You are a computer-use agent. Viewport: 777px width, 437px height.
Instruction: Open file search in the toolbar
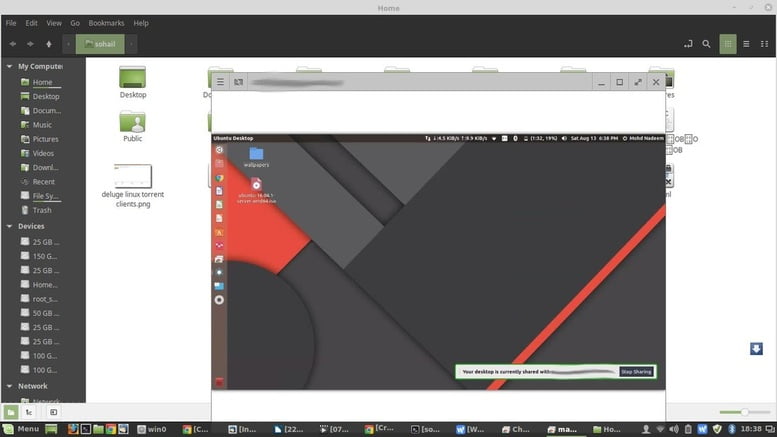(x=706, y=44)
